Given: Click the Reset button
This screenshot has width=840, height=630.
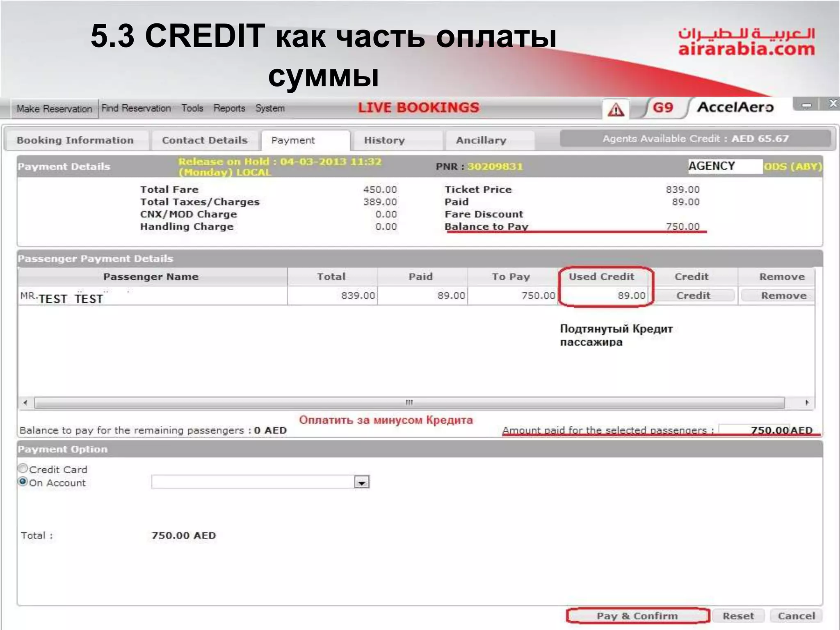Looking at the screenshot, I should click(x=738, y=616).
